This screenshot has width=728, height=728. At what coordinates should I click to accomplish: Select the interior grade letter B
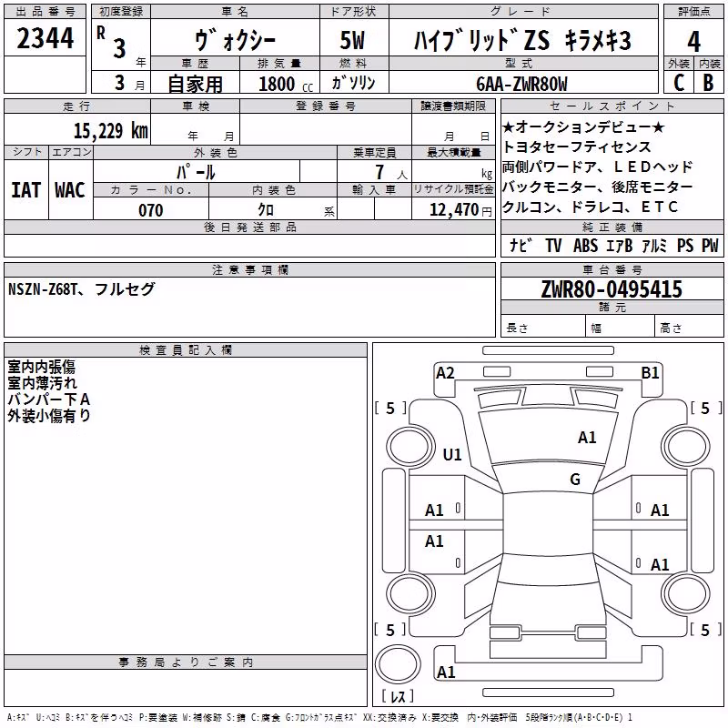[x=709, y=83]
